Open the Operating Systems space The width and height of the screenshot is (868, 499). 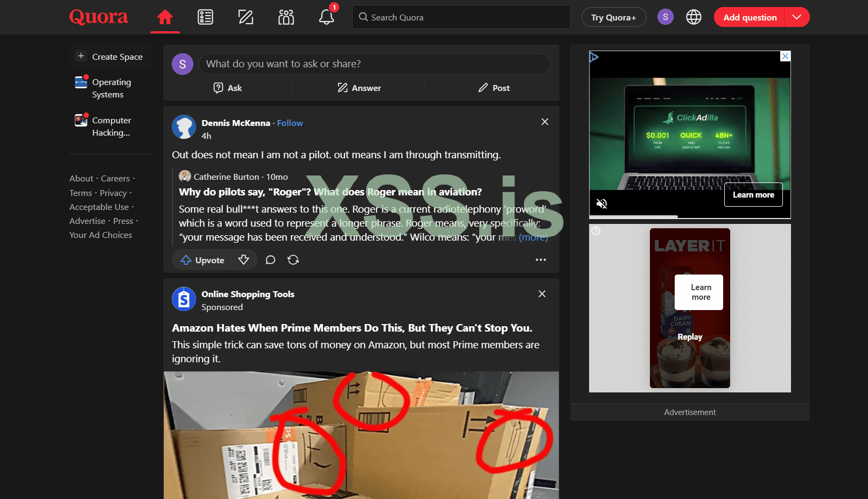tap(111, 88)
